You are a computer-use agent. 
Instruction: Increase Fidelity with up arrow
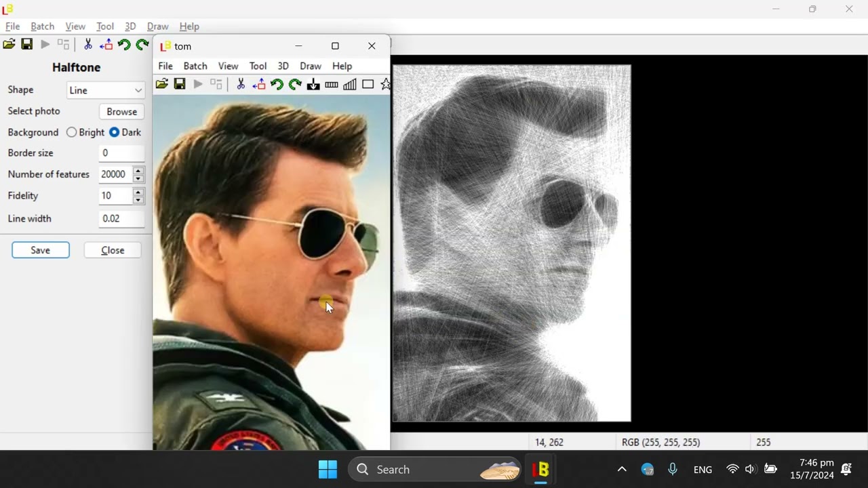point(138,192)
